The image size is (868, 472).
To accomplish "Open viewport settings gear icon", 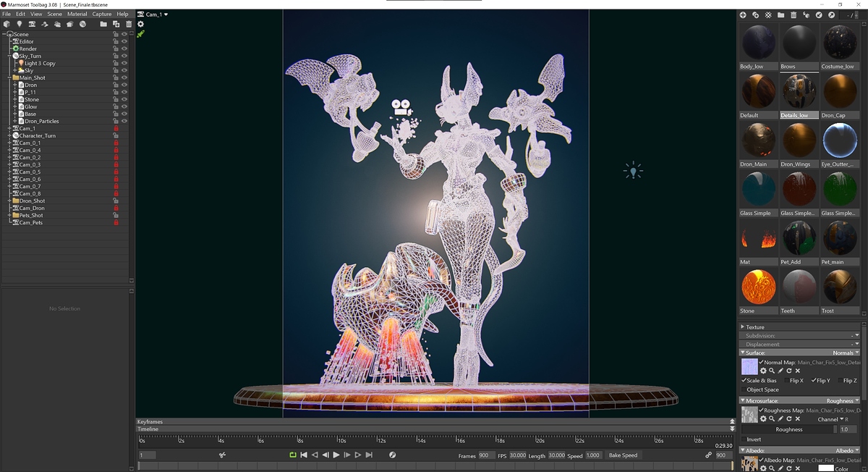I will tap(141, 24).
